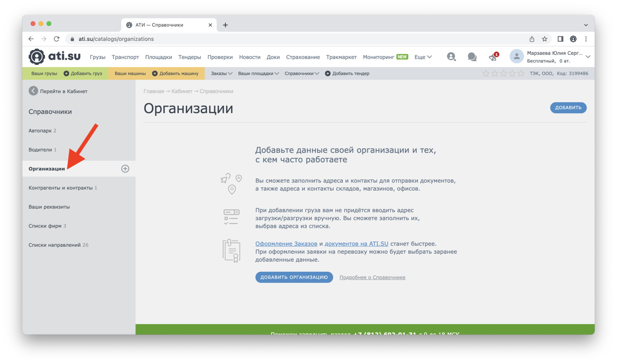Expand the tab search chevron

coord(586,25)
